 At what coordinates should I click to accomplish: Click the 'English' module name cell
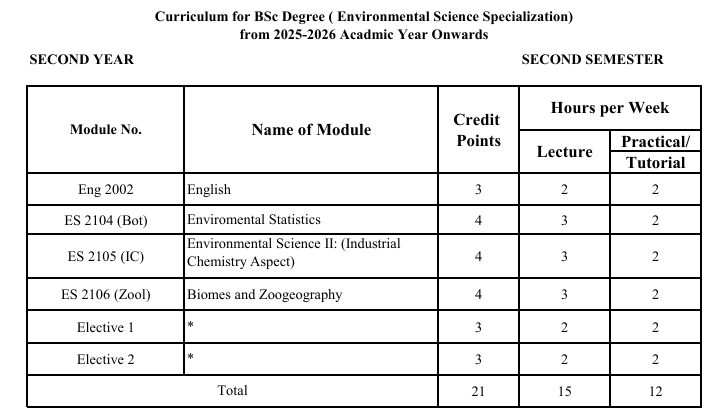[x=311, y=189]
